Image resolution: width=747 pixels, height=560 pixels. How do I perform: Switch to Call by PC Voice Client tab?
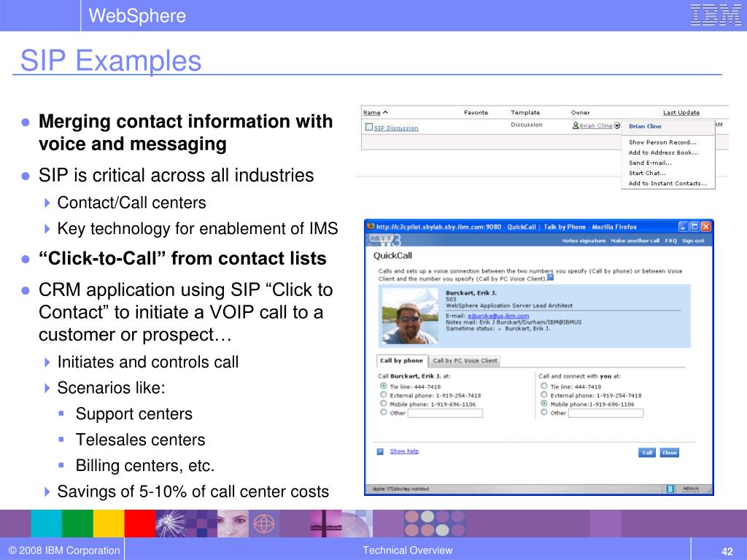[x=465, y=360]
